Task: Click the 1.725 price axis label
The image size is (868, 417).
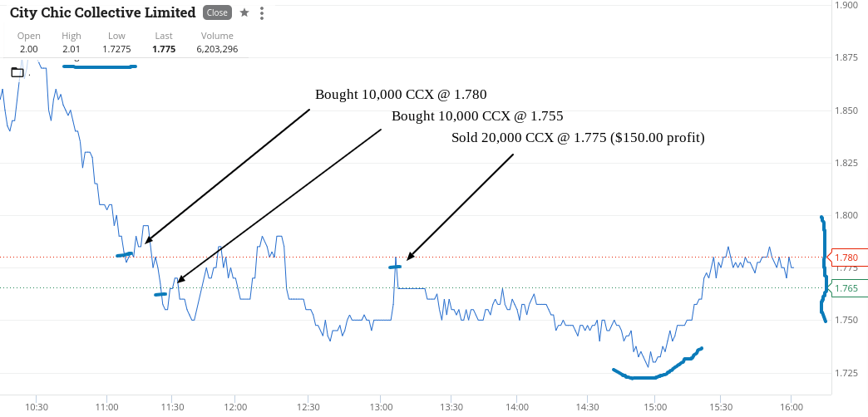Action: 846,373
